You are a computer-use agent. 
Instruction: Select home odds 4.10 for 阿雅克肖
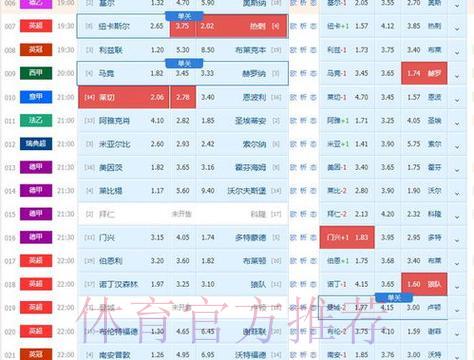(157, 120)
